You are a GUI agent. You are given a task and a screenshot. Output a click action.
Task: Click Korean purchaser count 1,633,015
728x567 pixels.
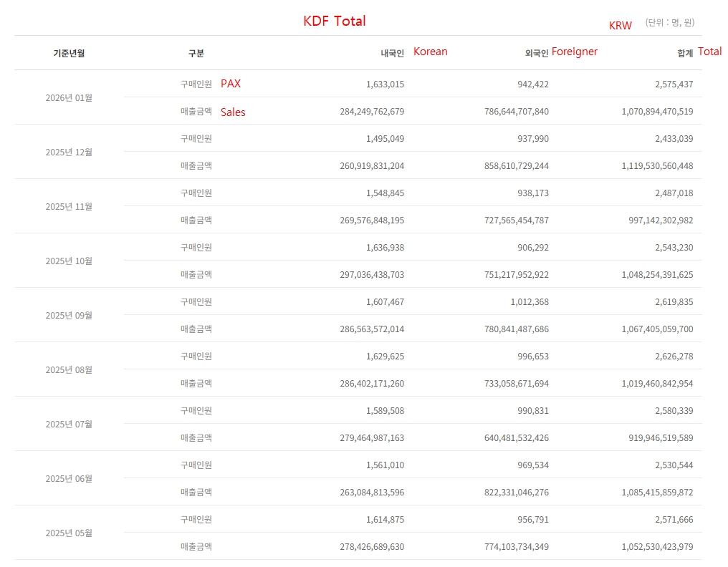tap(385, 84)
